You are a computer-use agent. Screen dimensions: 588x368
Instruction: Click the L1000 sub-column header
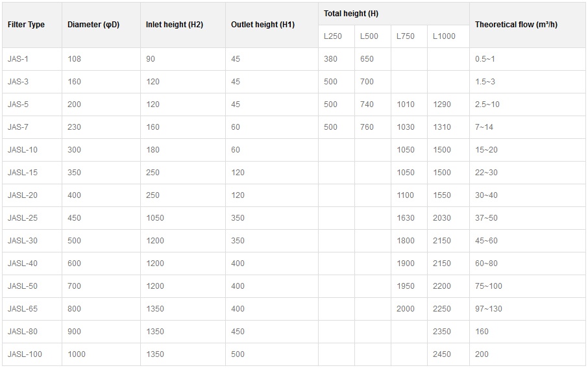coord(444,36)
